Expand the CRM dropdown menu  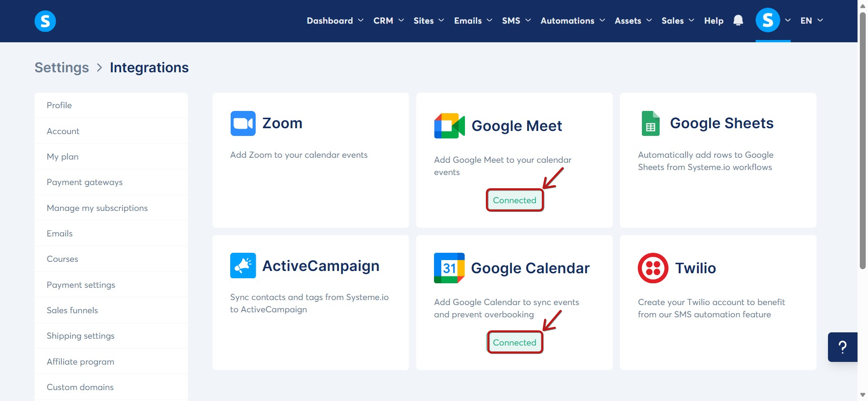coord(389,20)
